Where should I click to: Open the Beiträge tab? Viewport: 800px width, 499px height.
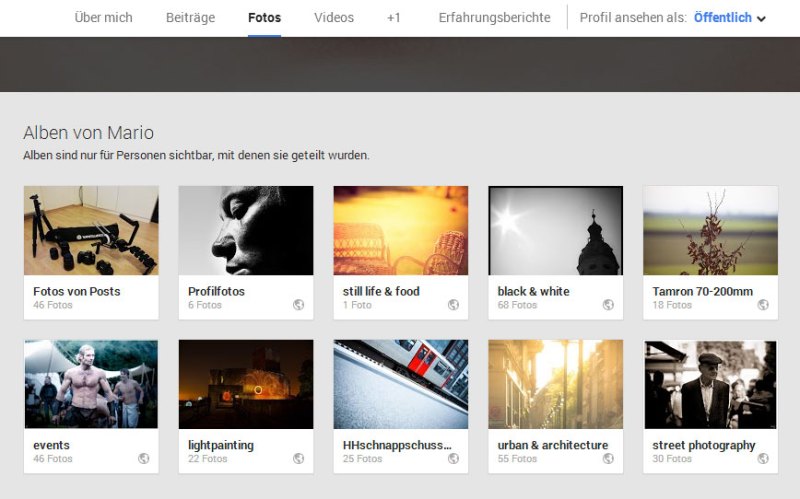[x=190, y=18]
